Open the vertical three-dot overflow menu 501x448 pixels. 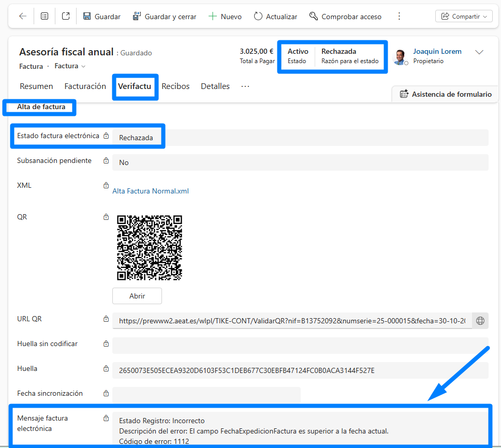click(x=399, y=17)
